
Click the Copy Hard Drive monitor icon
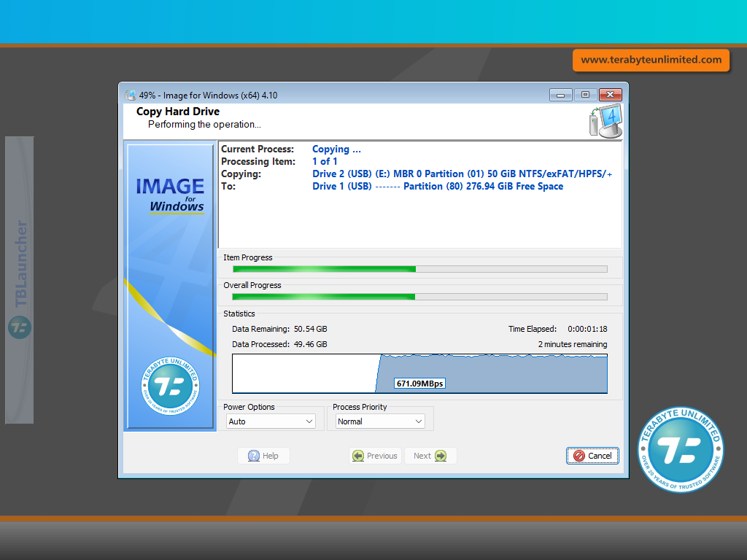click(605, 122)
